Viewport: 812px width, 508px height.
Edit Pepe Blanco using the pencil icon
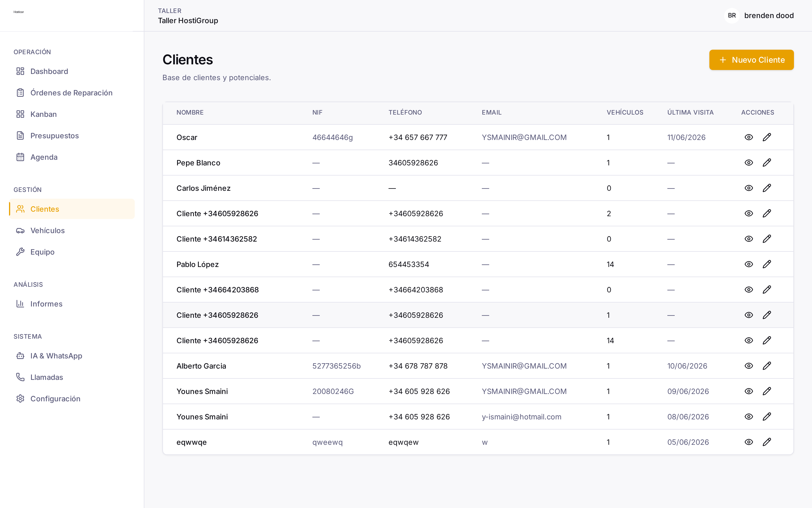click(x=767, y=163)
